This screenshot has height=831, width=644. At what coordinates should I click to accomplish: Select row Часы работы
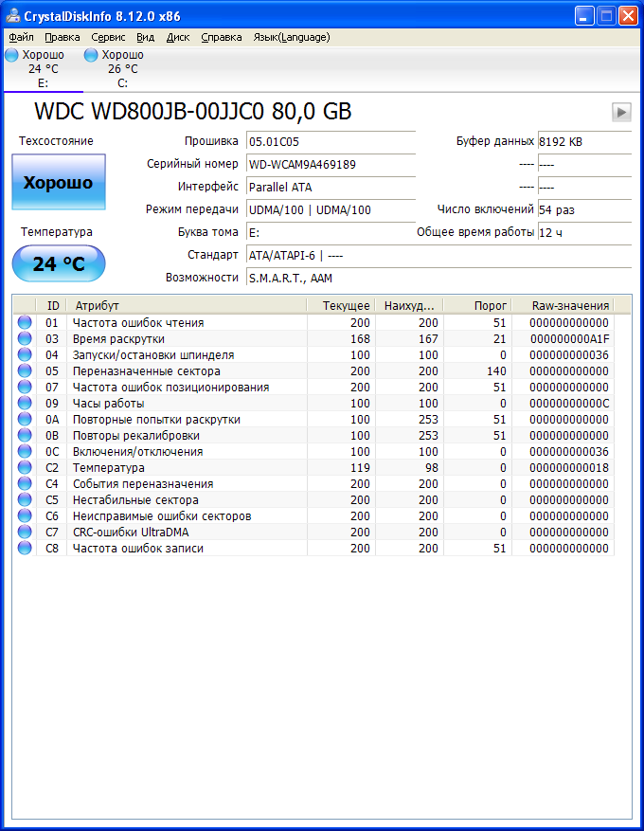(313, 404)
